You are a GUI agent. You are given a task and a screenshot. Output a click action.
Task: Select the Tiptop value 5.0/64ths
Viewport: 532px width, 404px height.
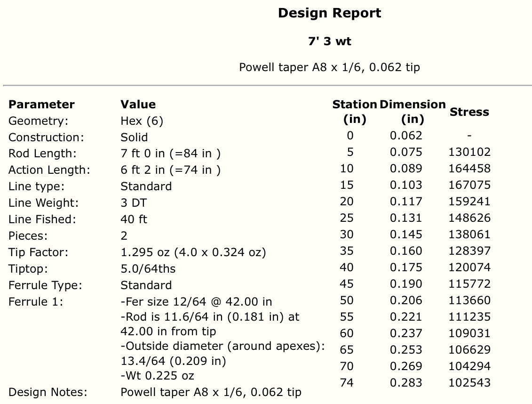(x=148, y=269)
